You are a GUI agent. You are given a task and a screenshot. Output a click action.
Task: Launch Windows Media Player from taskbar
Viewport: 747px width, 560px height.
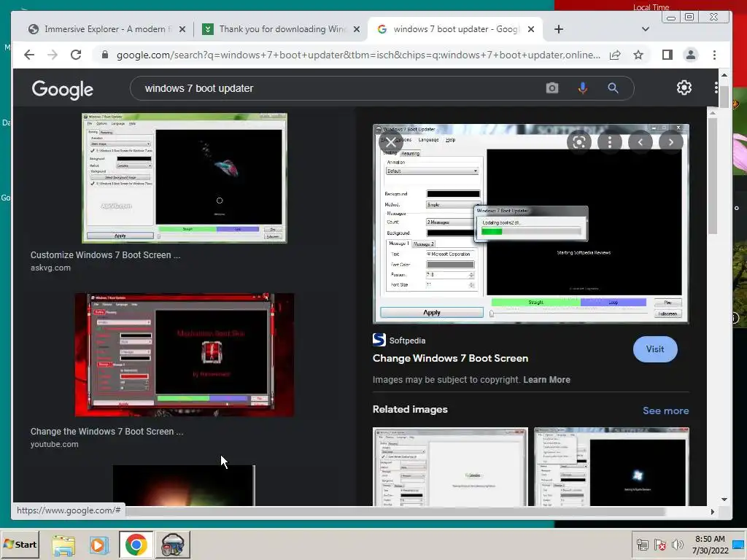click(99, 545)
